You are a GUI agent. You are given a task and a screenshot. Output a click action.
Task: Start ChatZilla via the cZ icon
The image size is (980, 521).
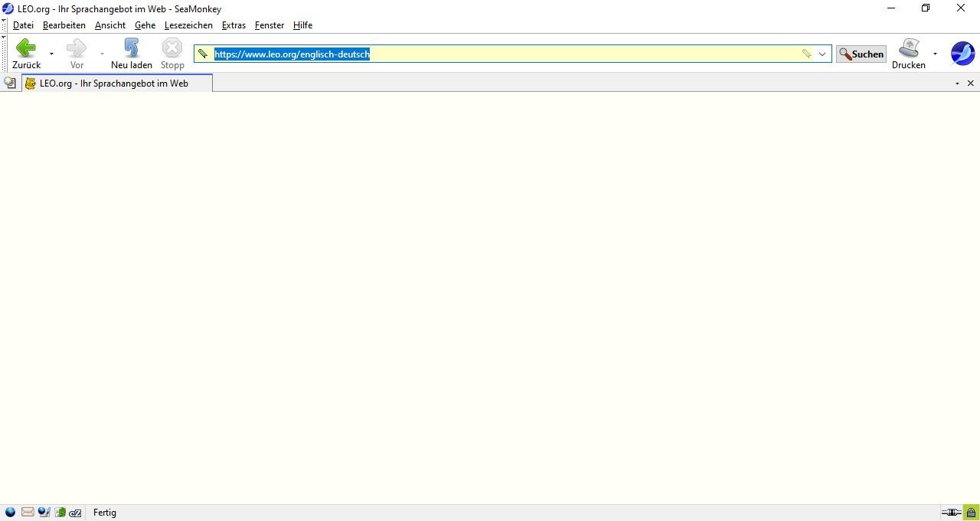click(x=75, y=512)
